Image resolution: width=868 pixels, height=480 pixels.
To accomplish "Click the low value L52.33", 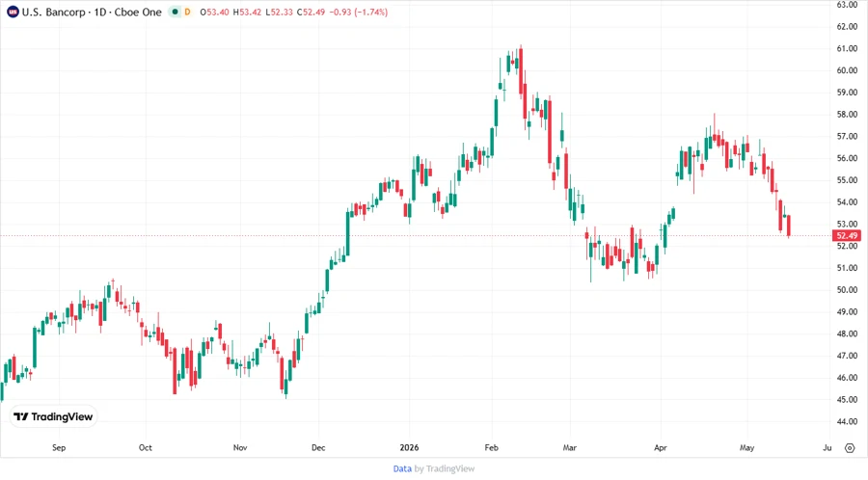I will tap(279, 13).
